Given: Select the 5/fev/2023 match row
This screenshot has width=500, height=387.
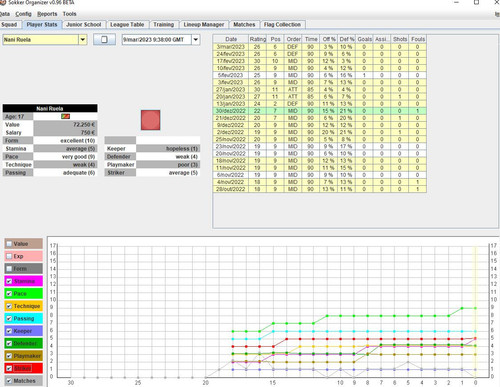Looking at the screenshot, I should pyautogui.click(x=320, y=75).
